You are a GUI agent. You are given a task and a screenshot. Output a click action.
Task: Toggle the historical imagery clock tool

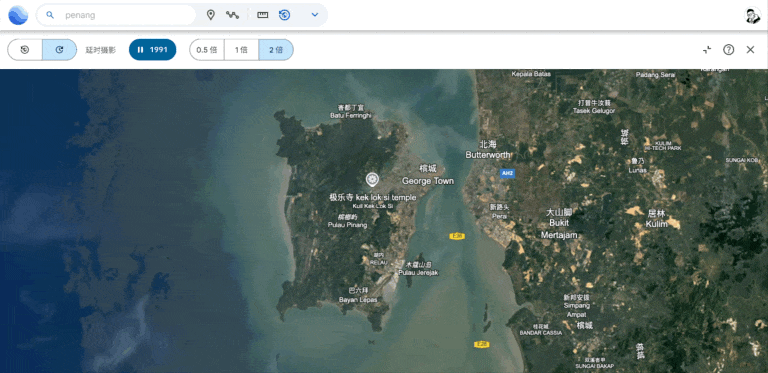click(285, 15)
